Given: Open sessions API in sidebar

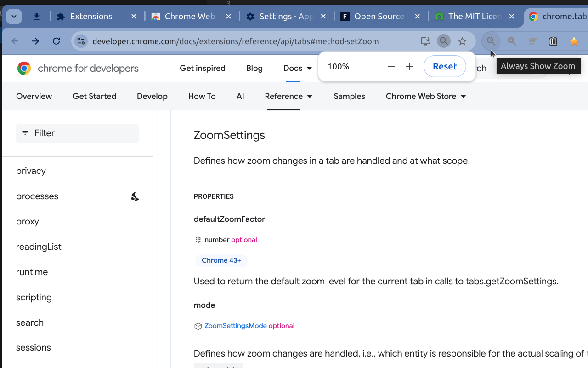Looking at the screenshot, I should click(34, 348).
